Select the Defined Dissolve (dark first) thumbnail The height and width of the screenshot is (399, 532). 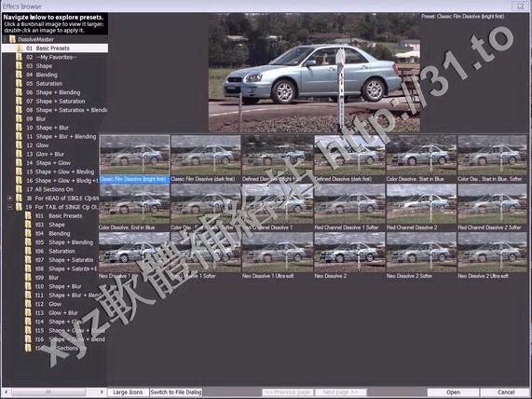tap(349, 155)
